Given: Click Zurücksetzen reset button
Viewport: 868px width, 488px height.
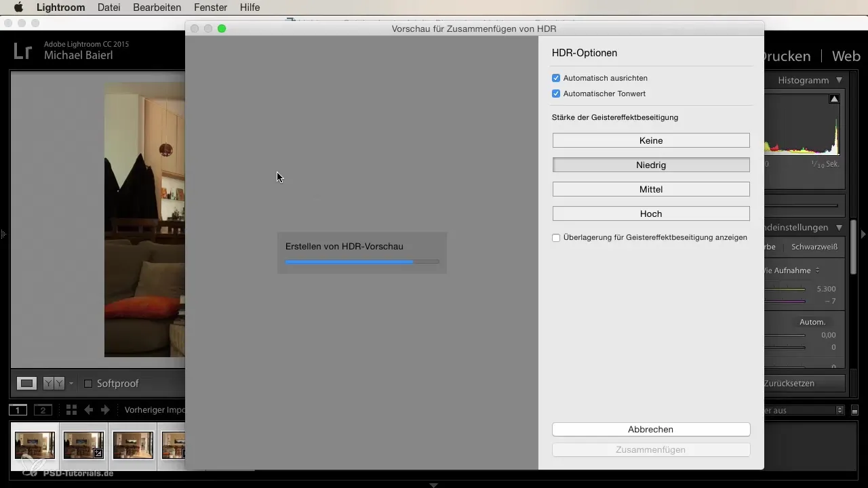Looking at the screenshot, I should coord(804,384).
